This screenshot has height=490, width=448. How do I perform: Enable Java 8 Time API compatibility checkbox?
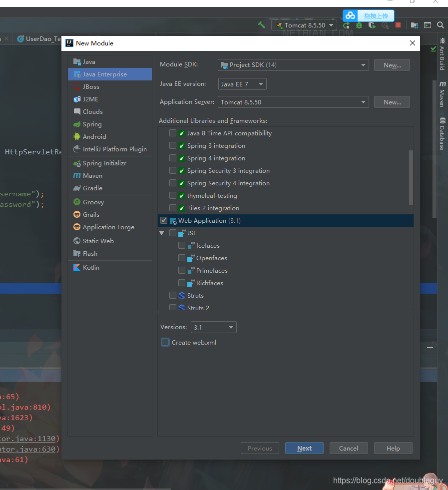coord(173,133)
